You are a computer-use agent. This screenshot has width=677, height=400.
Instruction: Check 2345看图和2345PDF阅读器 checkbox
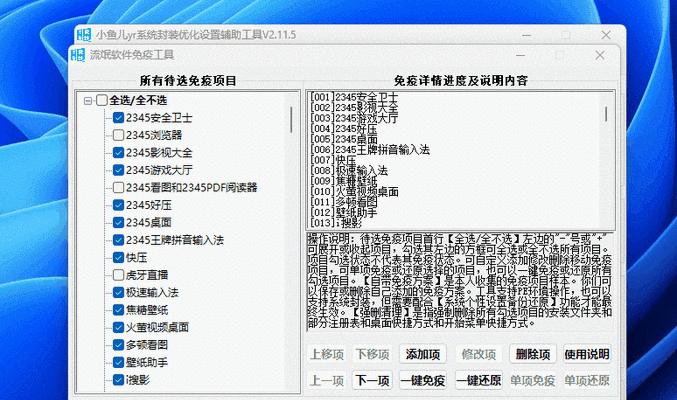(118, 187)
